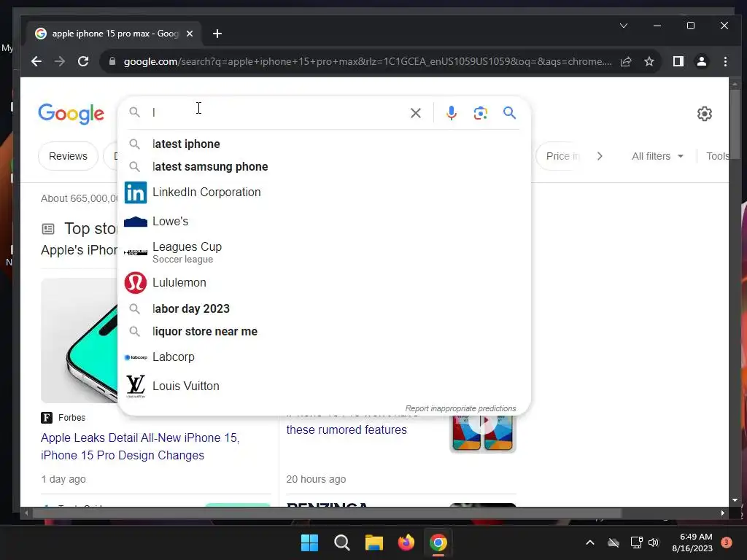The width and height of the screenshot is (747, 560).
Task: Click horizontal scrollbar right arrow
Action: [723, 513]
